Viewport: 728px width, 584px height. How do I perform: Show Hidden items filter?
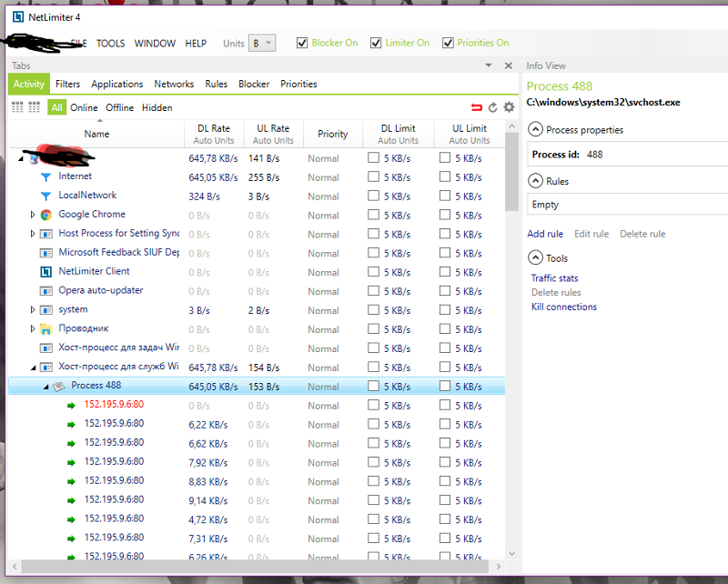(x=157, y=107)
